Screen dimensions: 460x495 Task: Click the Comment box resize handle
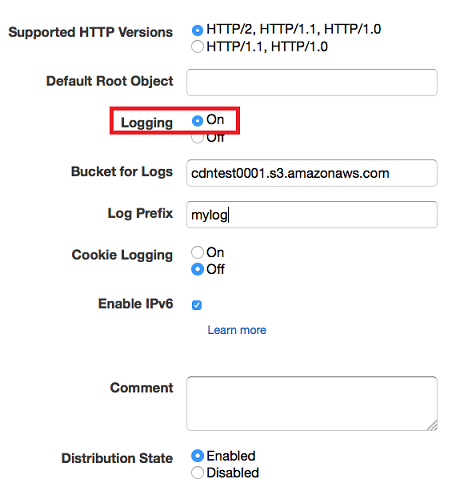pos(433,426)
